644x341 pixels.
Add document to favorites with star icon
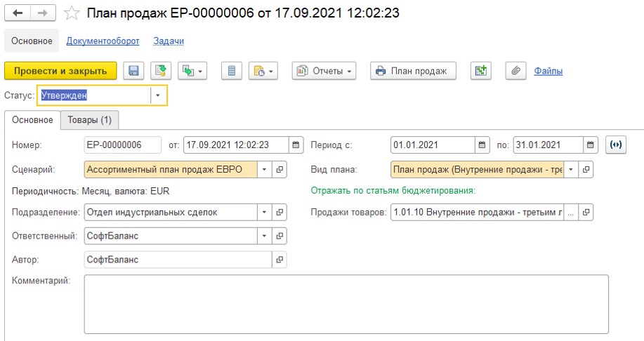pyautogui.click(x=72, y=13)
